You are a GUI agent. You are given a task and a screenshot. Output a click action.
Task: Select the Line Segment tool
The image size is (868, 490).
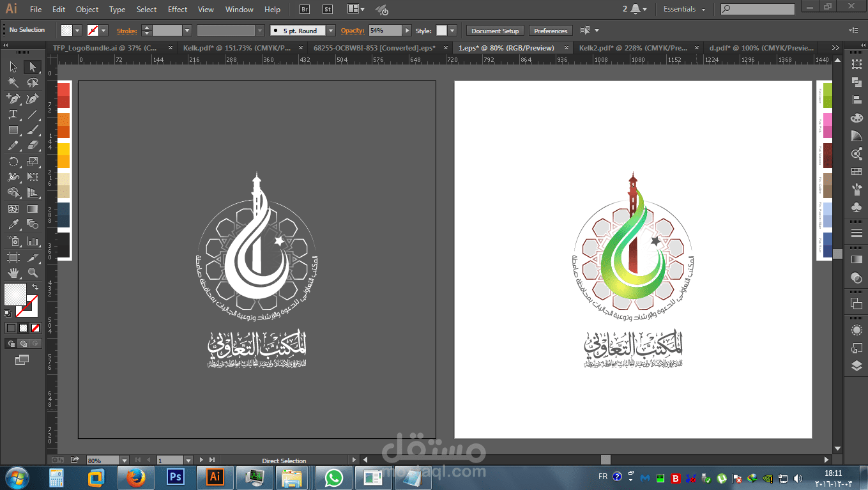coord(33,114)
